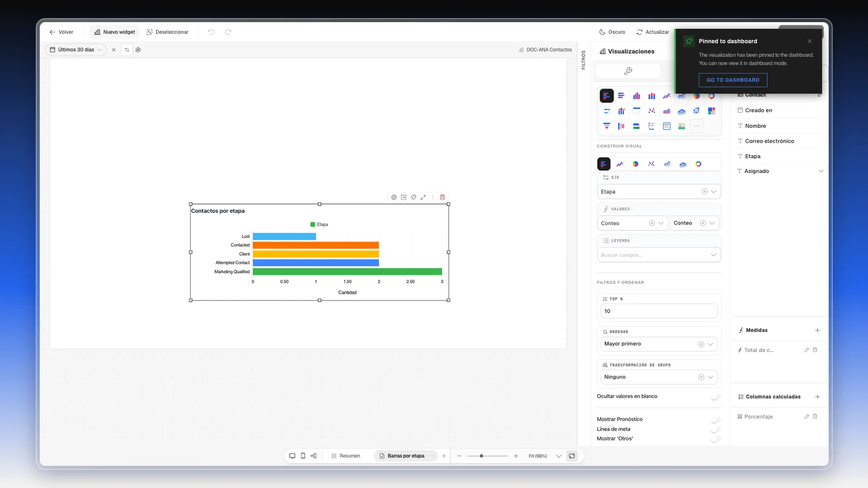The width and height of the screenshot is (868, 488).
Task: Click the zoom slider handle
Action: [481, 456]
